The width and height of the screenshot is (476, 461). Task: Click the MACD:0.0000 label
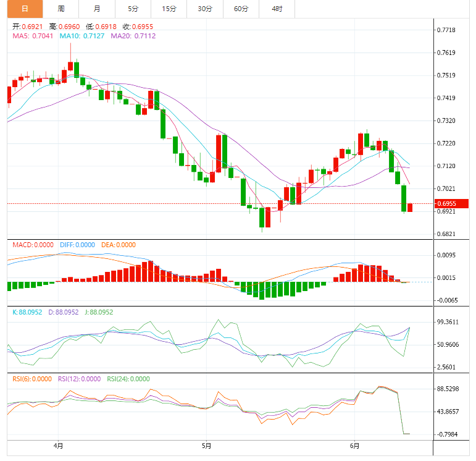(33, 245)
